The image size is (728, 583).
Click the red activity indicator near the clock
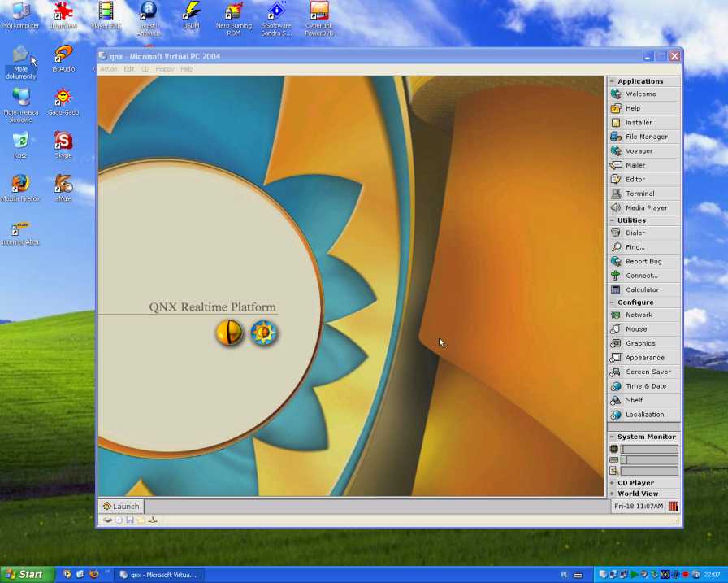673,506
